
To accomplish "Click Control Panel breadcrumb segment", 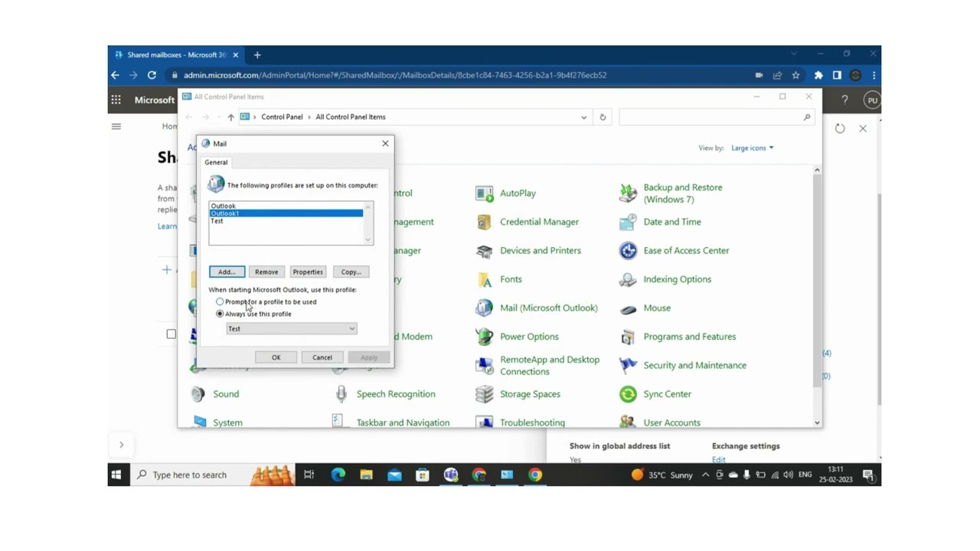I will pyautogui.click(x=282, y=117).
